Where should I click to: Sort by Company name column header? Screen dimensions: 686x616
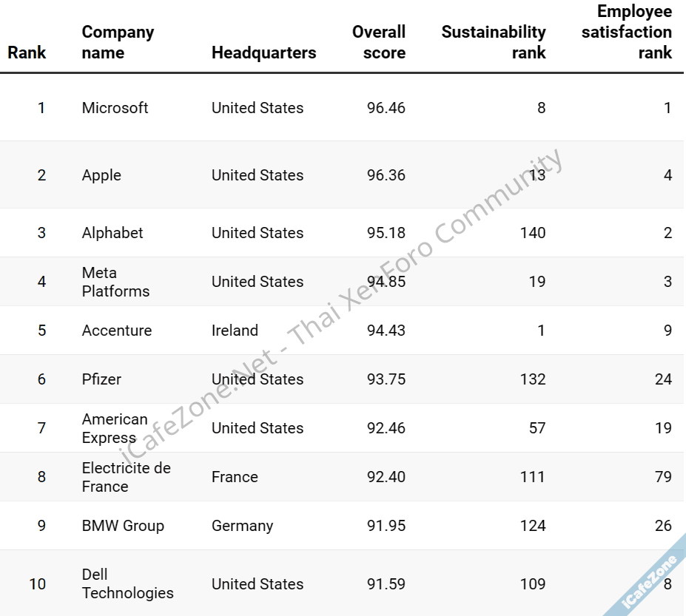[118, 42]
